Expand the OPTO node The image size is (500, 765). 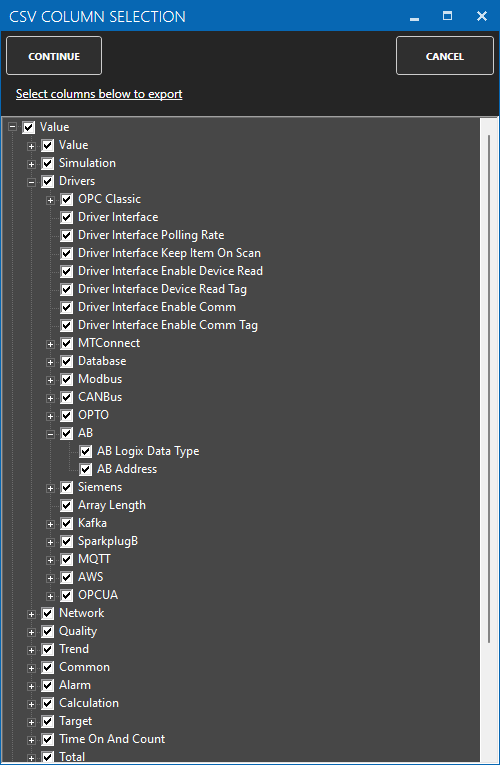click(x=50, y=417)
